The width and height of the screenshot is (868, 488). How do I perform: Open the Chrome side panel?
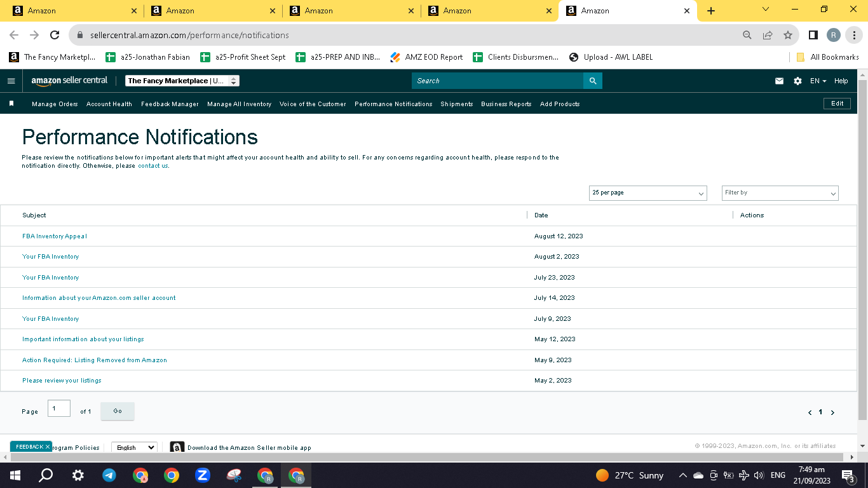[x=813, y=35]
